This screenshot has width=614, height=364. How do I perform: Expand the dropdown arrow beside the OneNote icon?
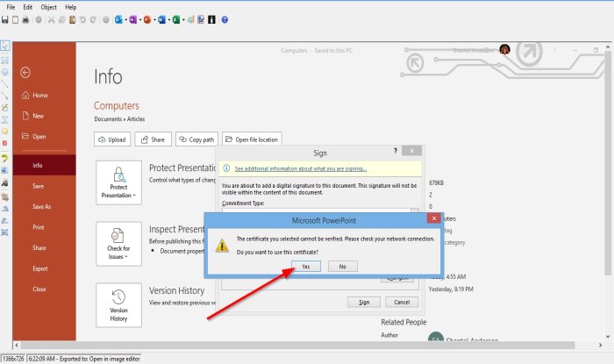click(x=139, y=20)
